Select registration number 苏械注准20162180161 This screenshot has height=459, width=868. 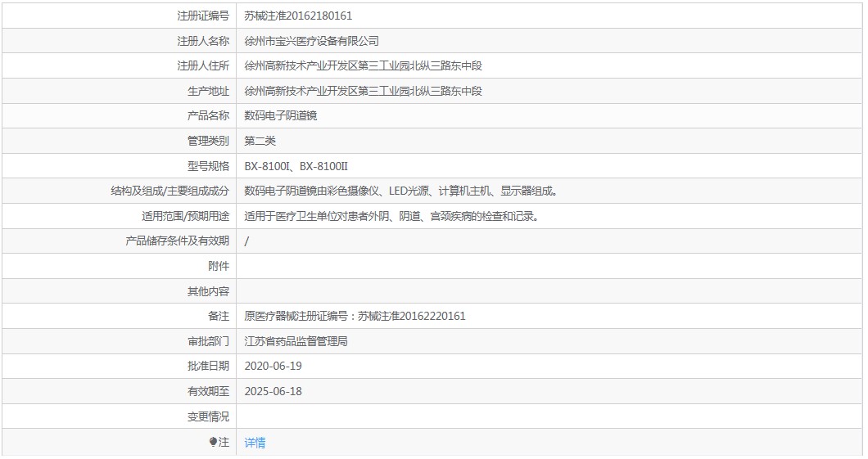298,16
